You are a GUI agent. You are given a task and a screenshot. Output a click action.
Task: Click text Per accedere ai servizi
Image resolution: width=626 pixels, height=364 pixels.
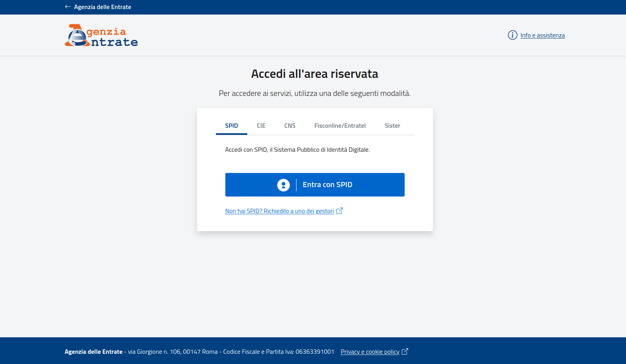coord(315,94)
